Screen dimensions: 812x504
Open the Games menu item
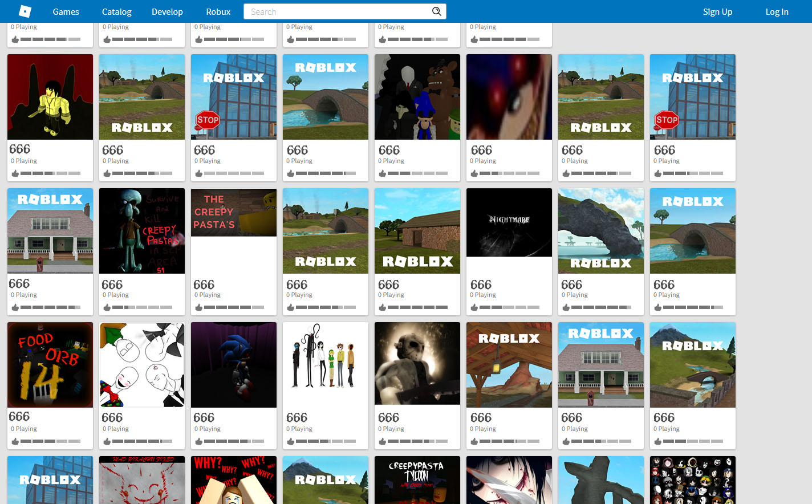66,11
